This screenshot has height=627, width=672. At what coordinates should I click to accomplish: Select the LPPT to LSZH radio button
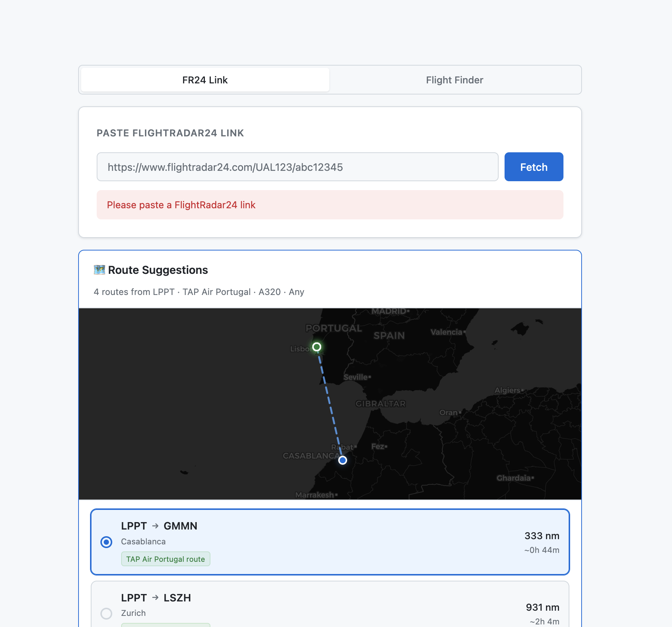106,614
